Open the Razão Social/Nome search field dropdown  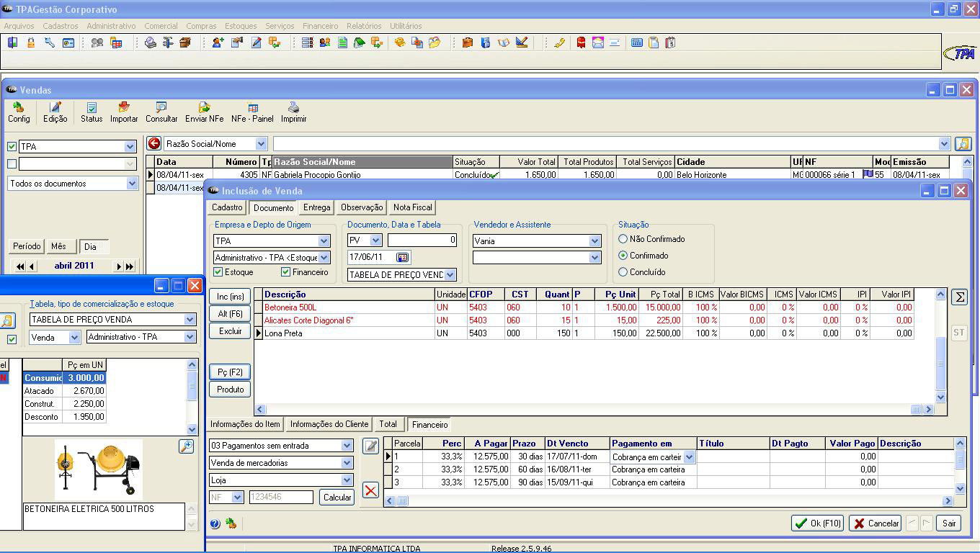(x=261, y=144)
